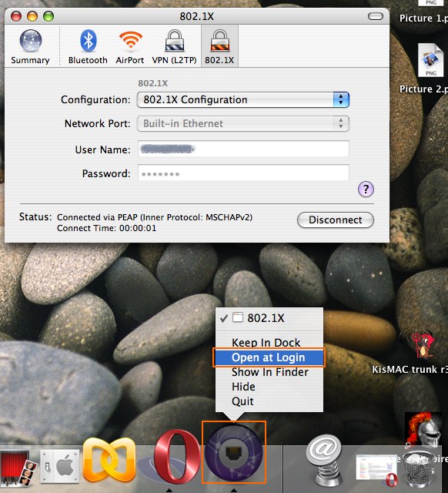Click the Internet Connect Dock icon

tap(233, 453)
